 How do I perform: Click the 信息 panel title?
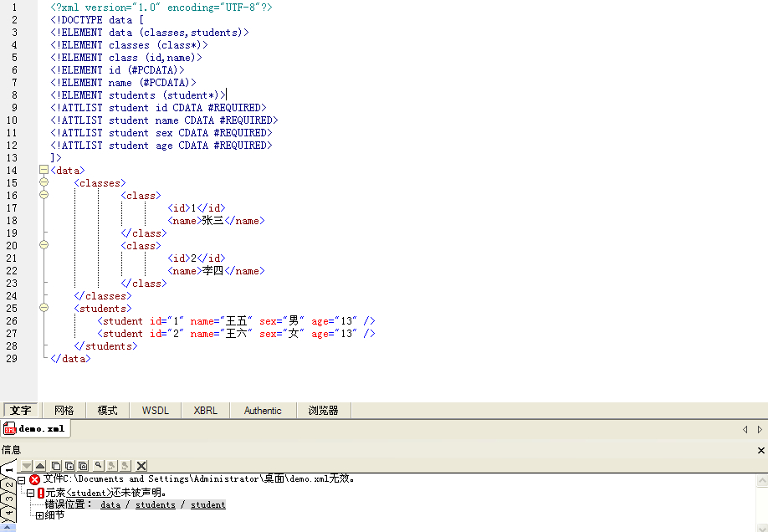tap(11, 450)
